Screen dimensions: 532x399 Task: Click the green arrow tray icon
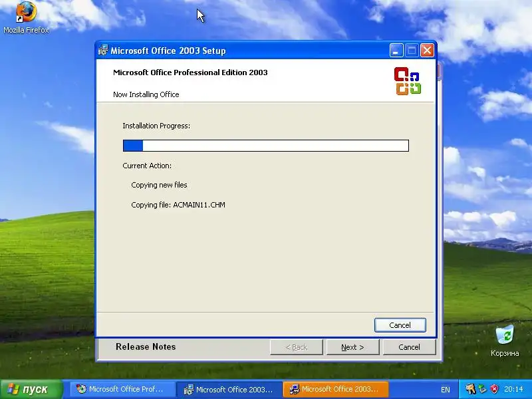tap(483, 389)
